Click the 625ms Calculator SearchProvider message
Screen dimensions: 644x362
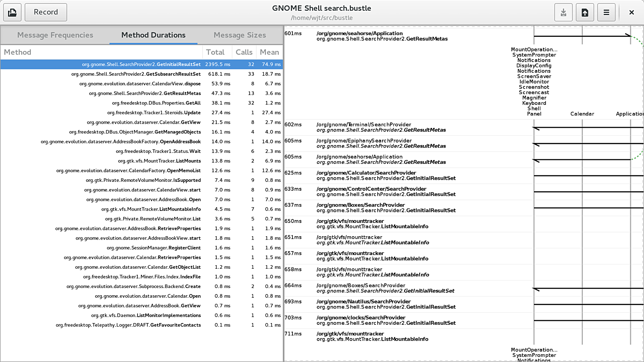(x=385, y=175)
